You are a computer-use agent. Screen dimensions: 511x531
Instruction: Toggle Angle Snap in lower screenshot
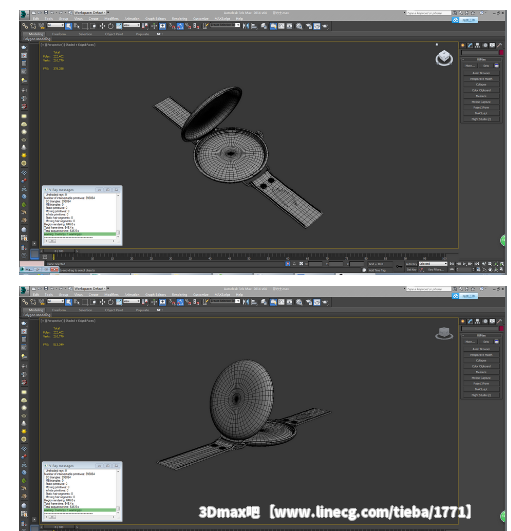pyautogui.click(x=180, y=302)
